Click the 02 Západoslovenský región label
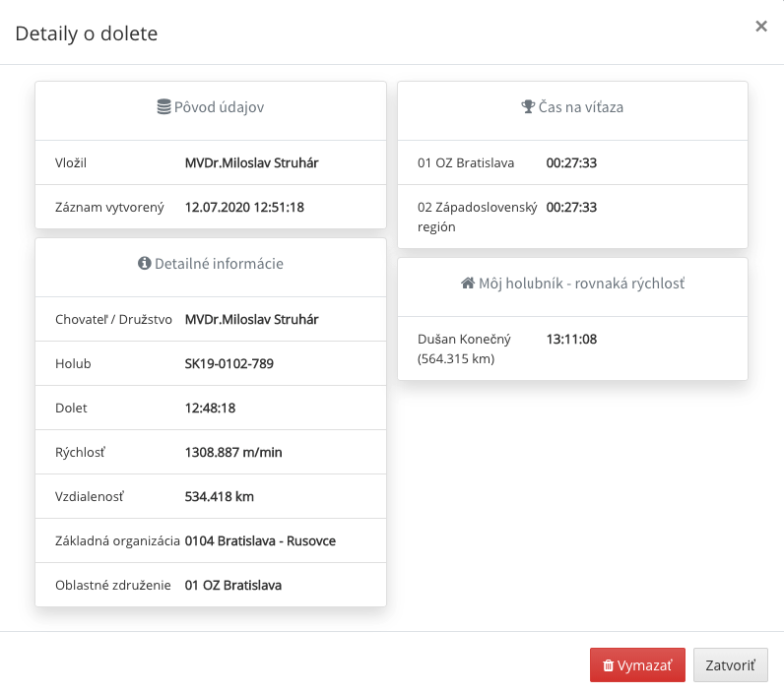784x694 pixels. click(478, 217)
